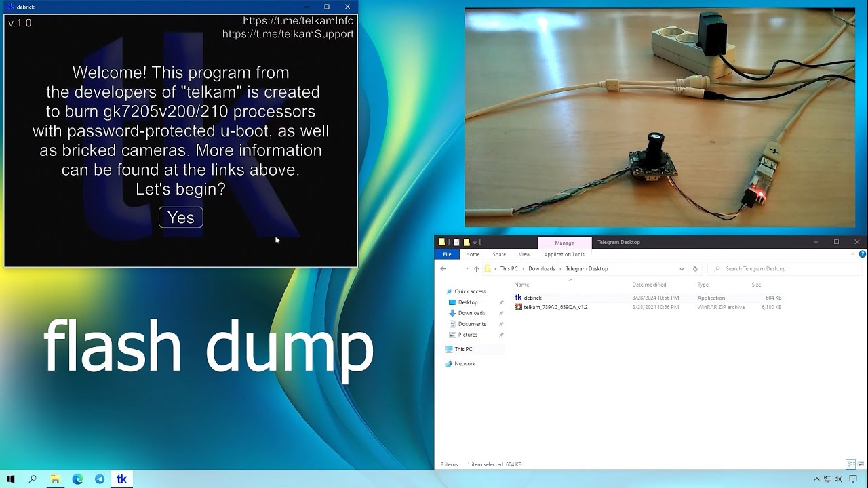Sort files by Name column
This screenshot has width=868, height=488.
(x=521, y=285)
